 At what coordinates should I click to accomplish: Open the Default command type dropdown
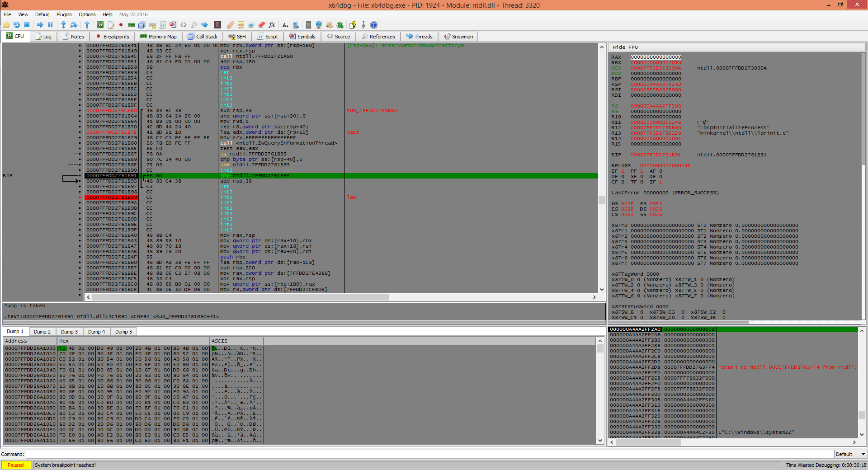pos(850,454)
